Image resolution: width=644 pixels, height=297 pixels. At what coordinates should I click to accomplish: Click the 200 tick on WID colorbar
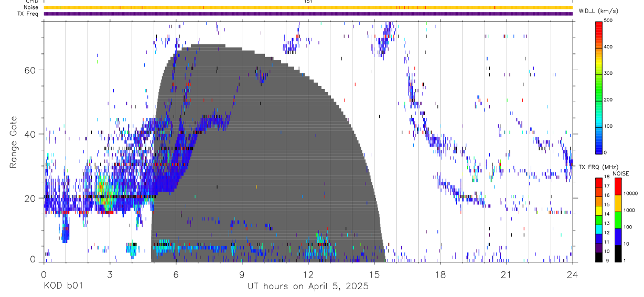608,100
